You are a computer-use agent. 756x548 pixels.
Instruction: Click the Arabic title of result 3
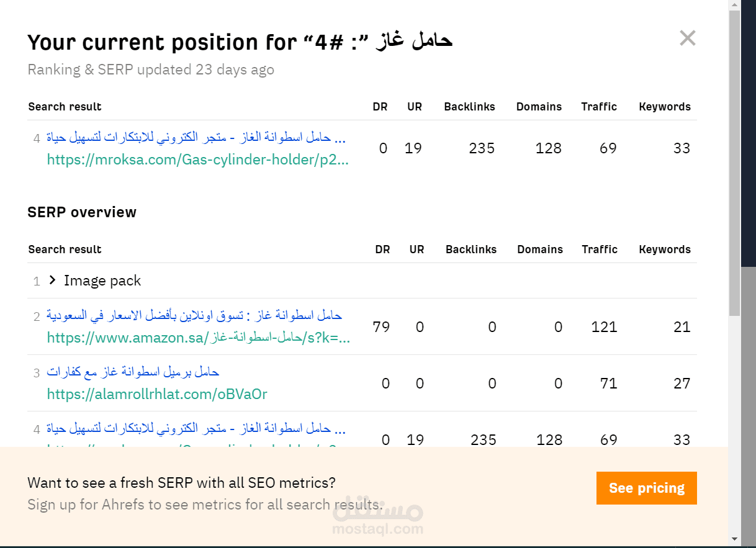[133, 372]
